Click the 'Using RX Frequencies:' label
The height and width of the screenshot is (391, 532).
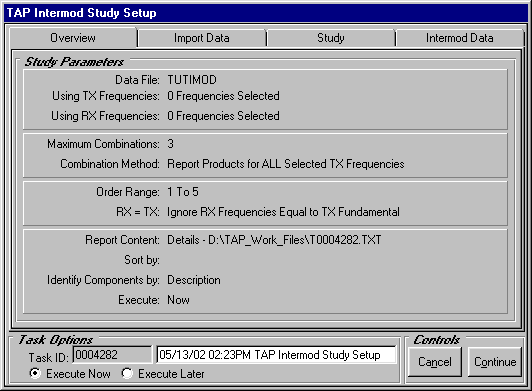[106, 116]
